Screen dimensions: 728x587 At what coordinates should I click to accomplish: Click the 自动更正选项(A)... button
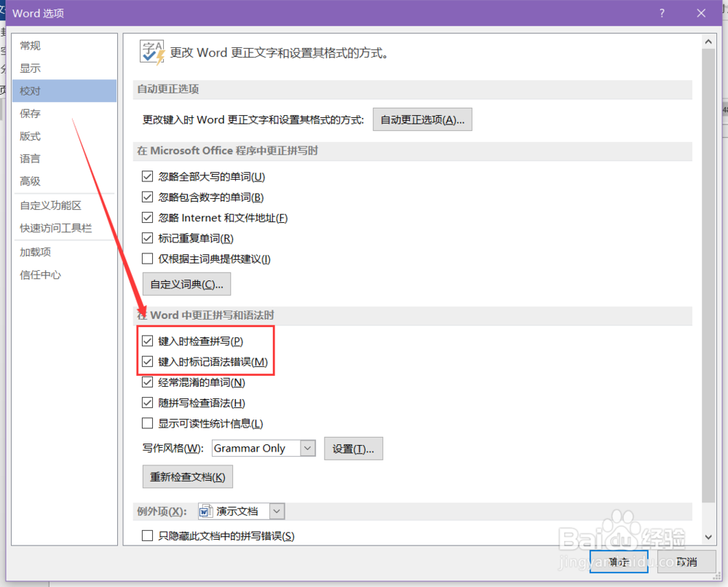422,120
